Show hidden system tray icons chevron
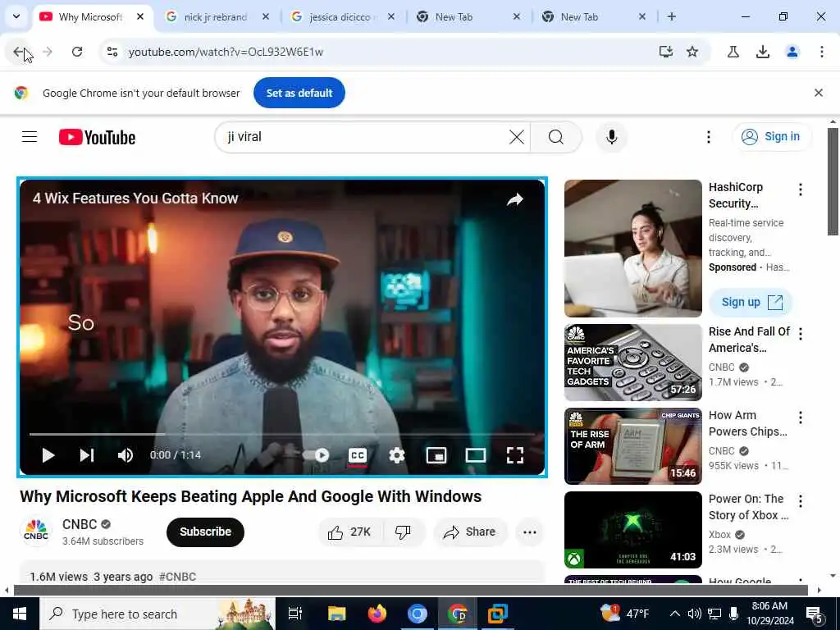The image size is (840, 630). click(675, 614)
